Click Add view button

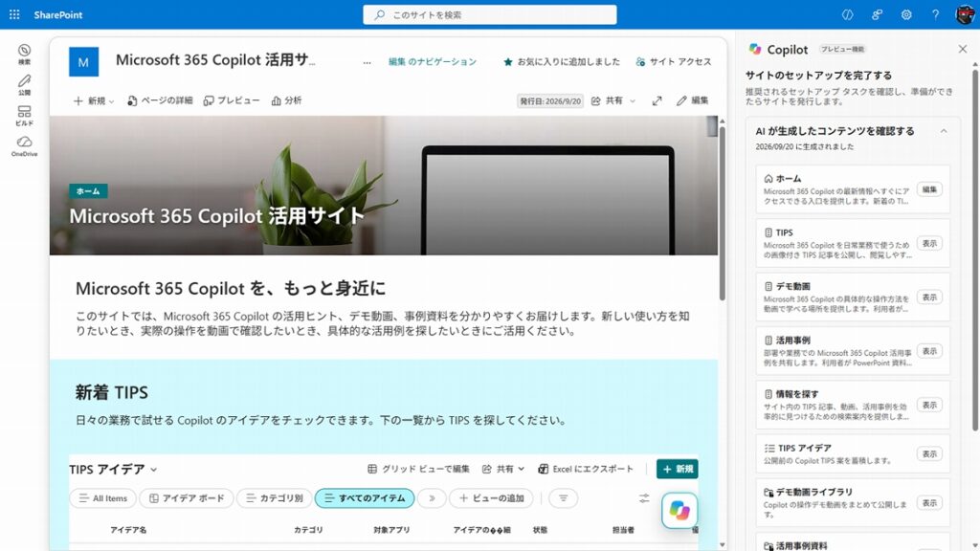click(491, 498)
